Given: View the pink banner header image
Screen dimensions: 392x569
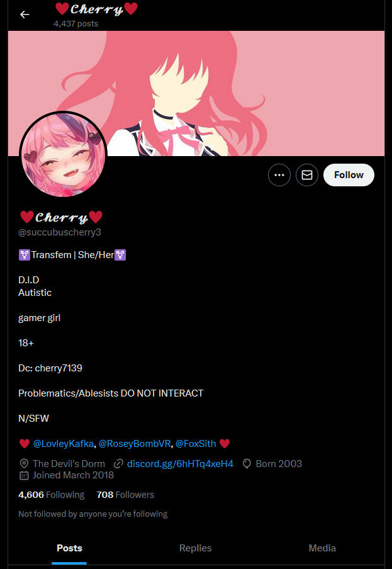Looking at the screenshot, I should click(x=196, y=94).
